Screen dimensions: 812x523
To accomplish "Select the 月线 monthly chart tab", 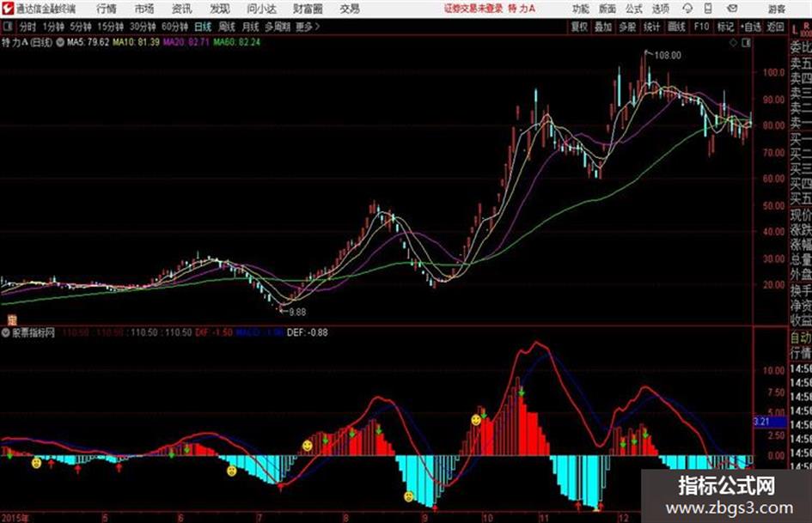I will [x=251, y=27].
